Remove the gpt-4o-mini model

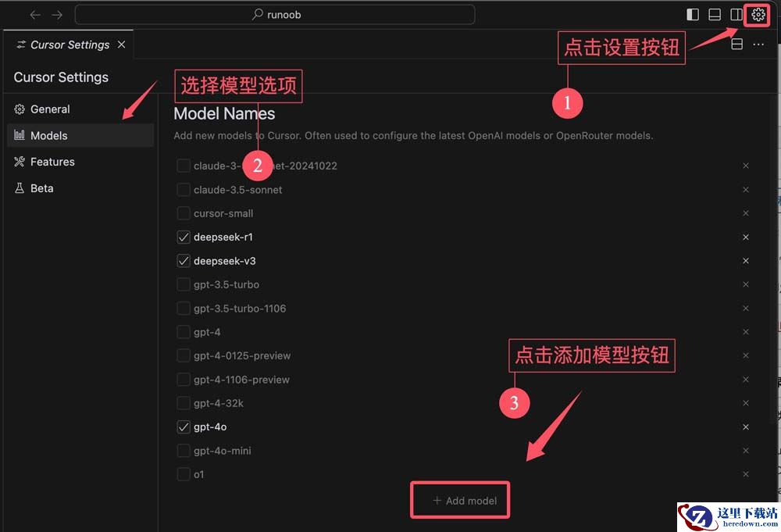746,451
